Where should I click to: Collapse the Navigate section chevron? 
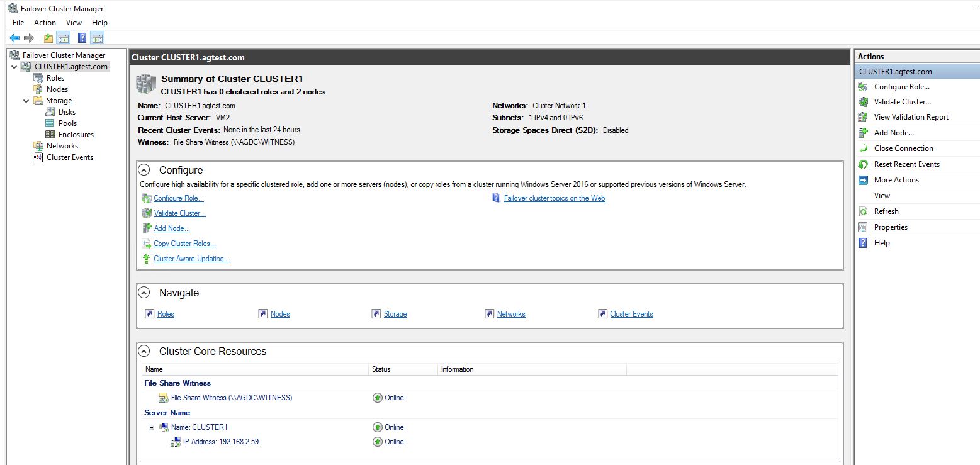click(144, 293)
